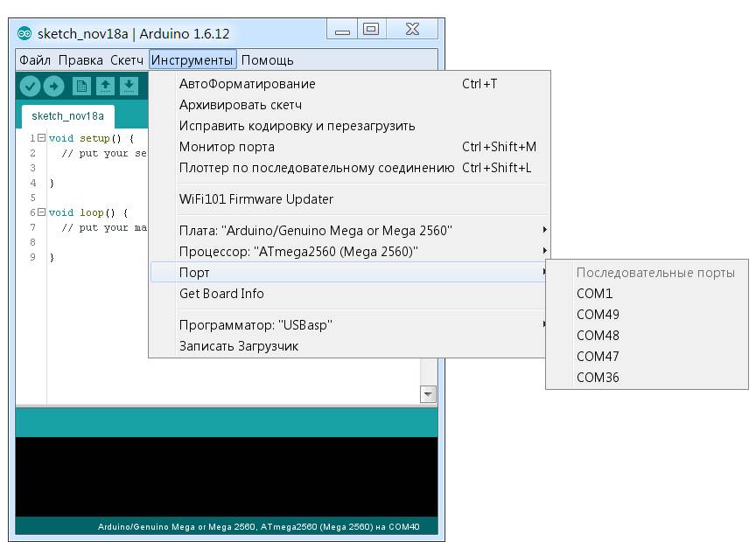756x542 pixels.
Task: Click the Save sketch down-arrow icon
Action: (x=129, y=86)
